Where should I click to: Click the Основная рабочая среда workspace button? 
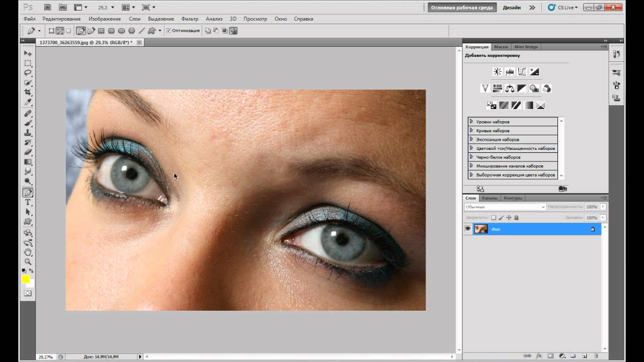(462, 8)
